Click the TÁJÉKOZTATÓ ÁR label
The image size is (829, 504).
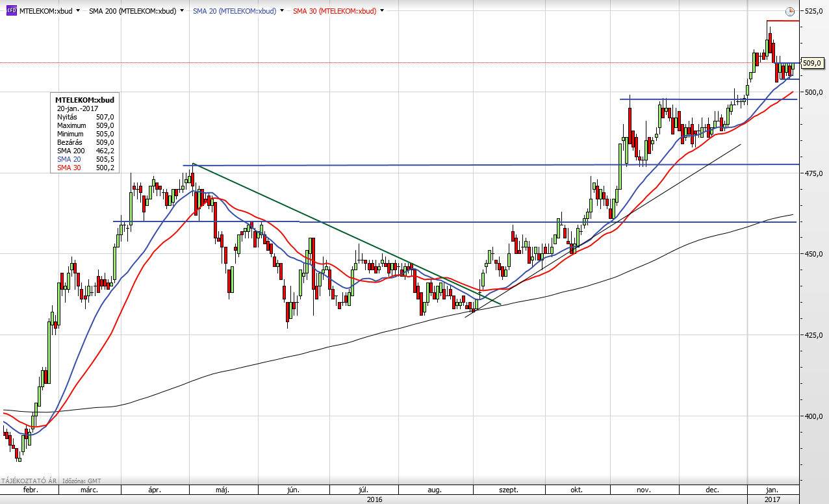click(29, 481)
